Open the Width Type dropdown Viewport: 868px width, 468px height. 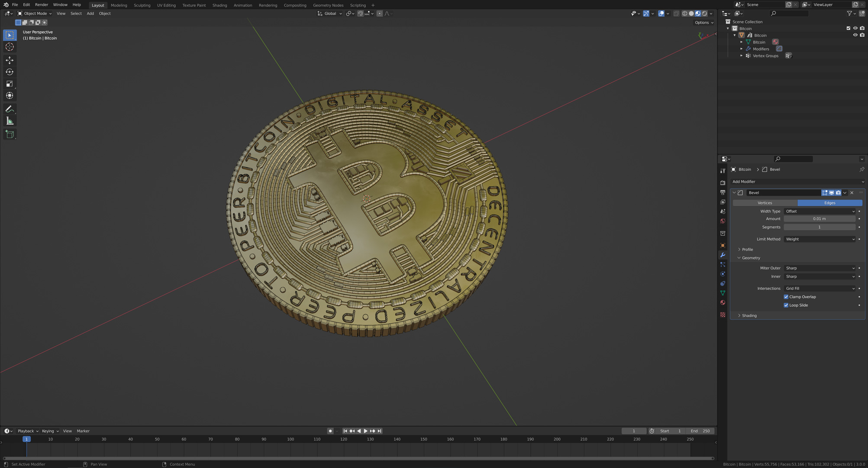click(x=820, y=211)
